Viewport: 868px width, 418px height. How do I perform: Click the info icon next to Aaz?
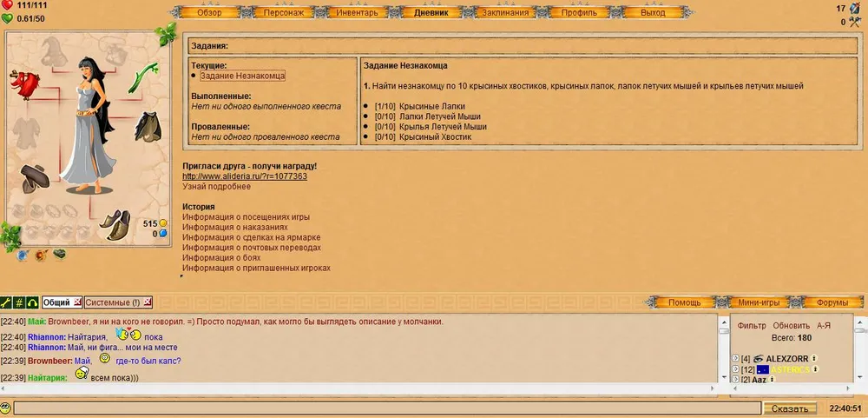pyautogui.click(x=772, y=379)
